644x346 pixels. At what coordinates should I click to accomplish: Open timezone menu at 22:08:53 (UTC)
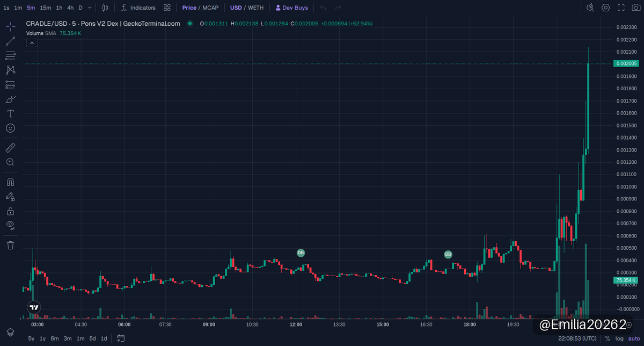577,338
